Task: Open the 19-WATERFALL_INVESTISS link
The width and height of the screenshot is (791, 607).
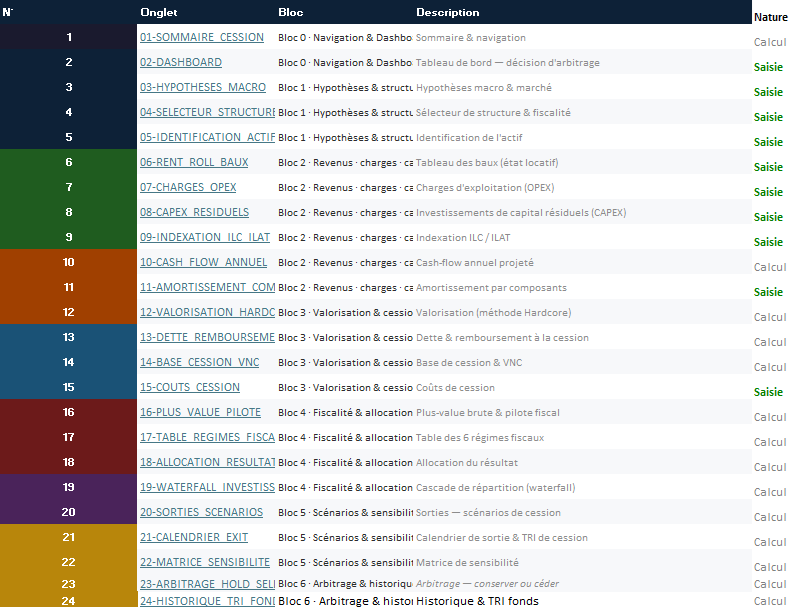Action: pyautogui.click(x=207, y=487)
